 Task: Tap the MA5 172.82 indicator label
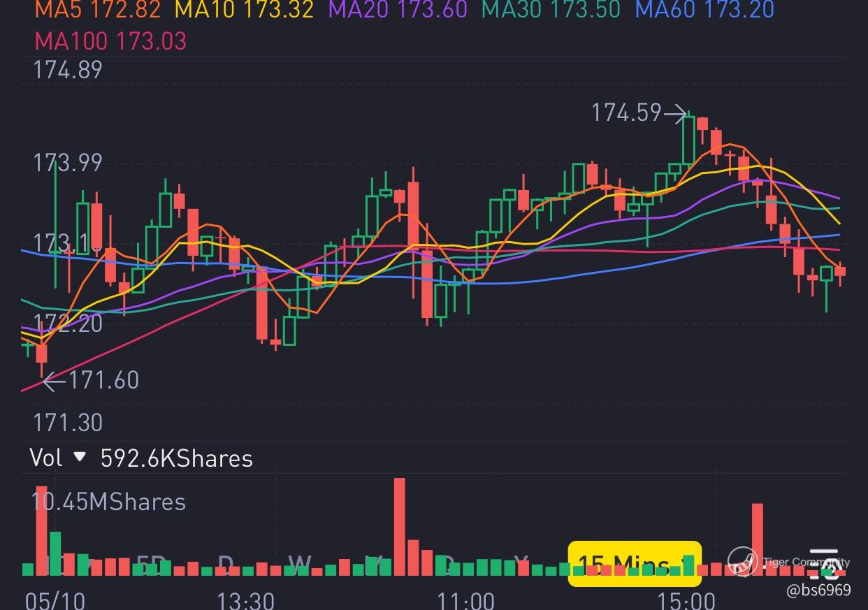tap(98, 10)
